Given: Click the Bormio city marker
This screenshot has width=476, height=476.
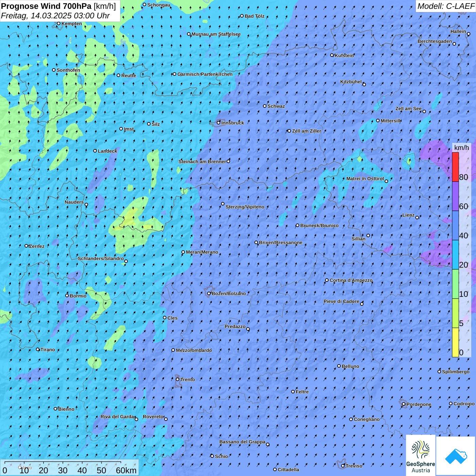Looking at the screenshot, I should click(x=67, y=295).
